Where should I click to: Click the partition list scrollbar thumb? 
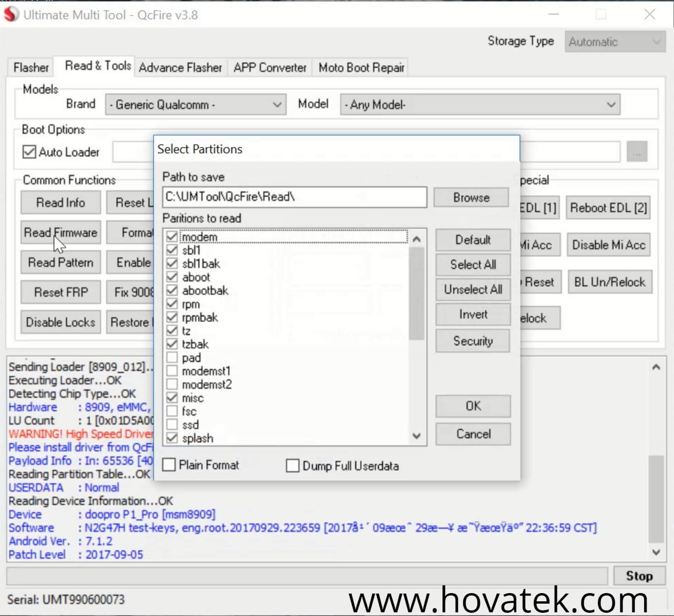pyautogui.click(x=416, y=293)
